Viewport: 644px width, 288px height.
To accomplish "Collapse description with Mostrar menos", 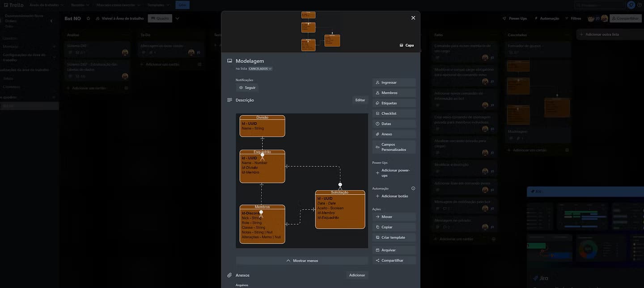I will point(302,260).
